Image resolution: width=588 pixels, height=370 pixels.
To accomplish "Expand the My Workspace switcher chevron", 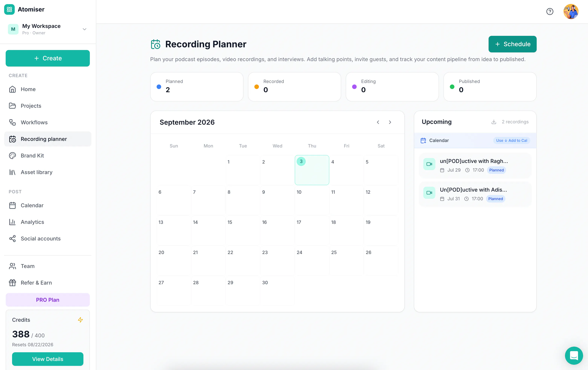I will pos(85,29).
